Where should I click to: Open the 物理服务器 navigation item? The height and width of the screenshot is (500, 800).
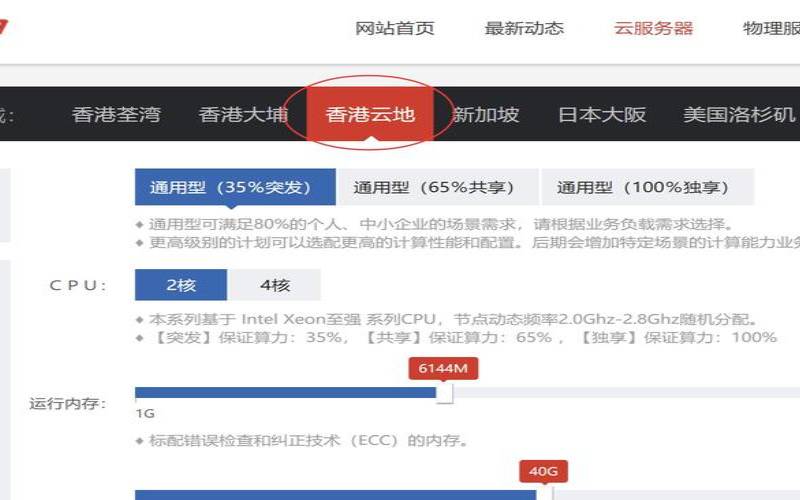click(771, 28)
